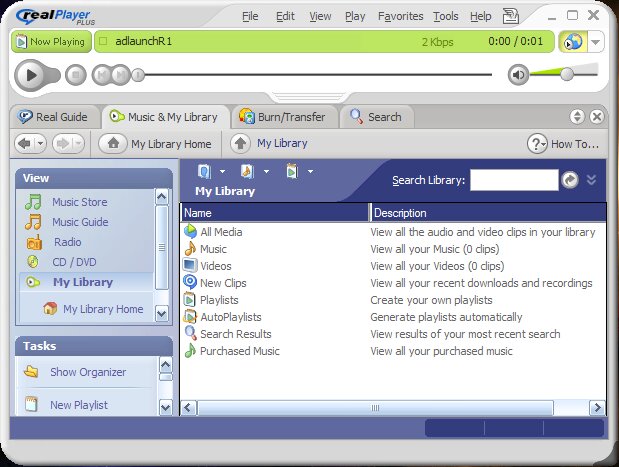The image size is (619, 467).
Task: Click the search go button
Action: (x=570, y=180)
